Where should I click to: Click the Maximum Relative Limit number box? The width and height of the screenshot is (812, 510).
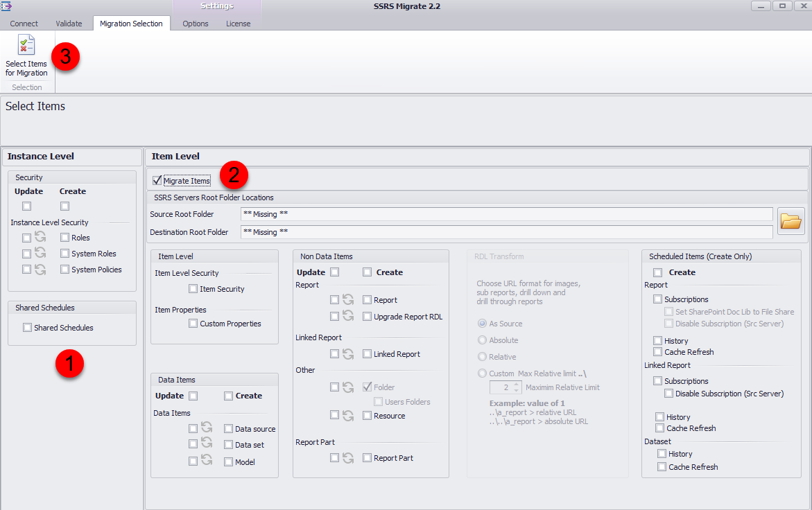[x=506, y=387]
